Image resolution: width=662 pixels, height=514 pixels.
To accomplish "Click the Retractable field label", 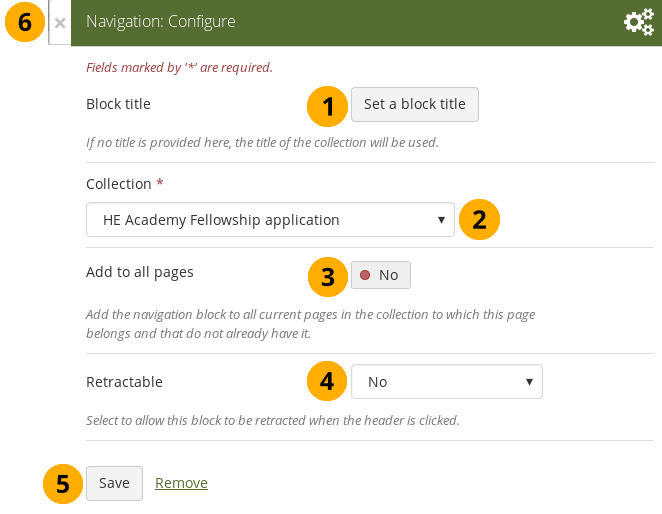I will 124,381.
